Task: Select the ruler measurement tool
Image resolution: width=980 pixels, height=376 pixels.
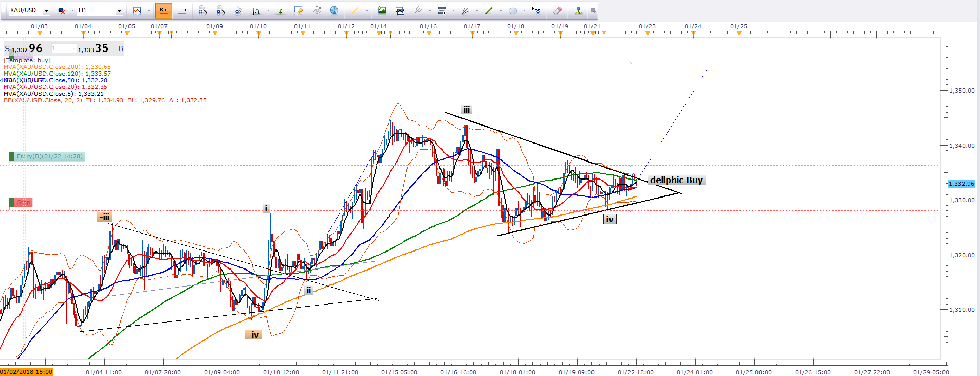Action: tap(355, 10)
